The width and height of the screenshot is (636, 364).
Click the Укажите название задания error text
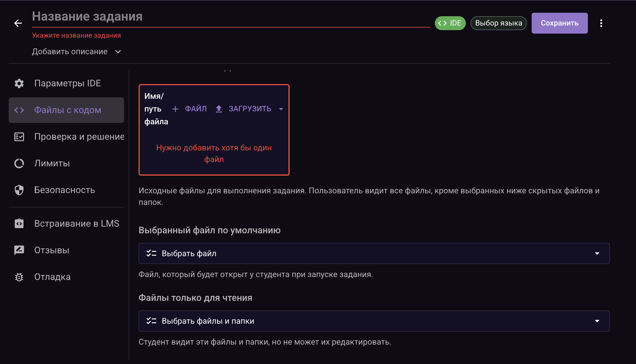(76, 35)
